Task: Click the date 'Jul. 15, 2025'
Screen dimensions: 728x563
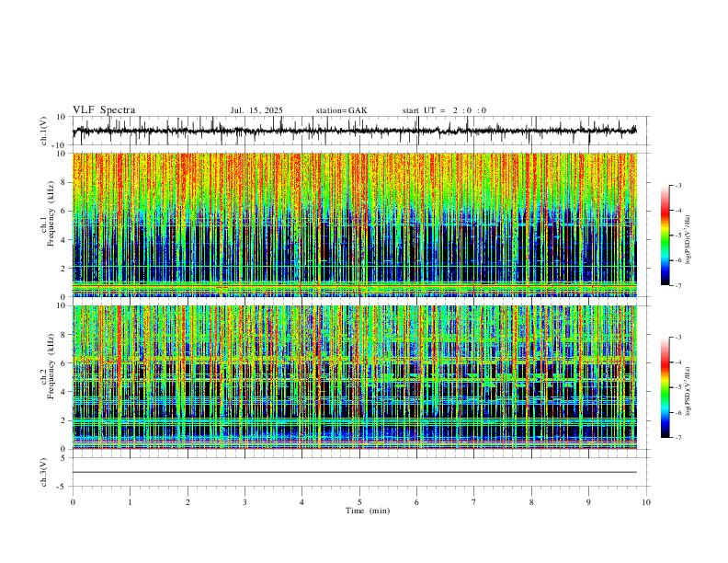Action: click(x=256, y=110)
